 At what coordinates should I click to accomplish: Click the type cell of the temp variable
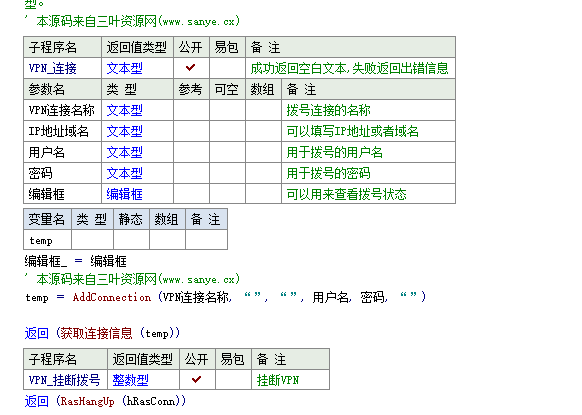(x=92, y=240)
